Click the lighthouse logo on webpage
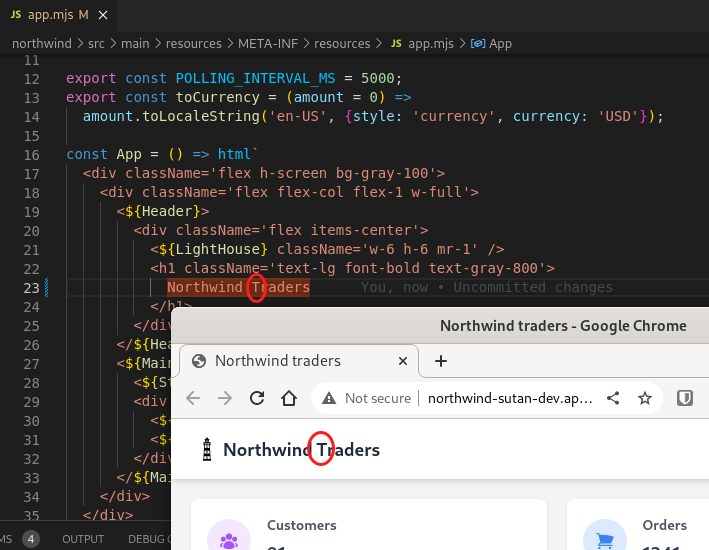The width and height of the screenshot is (709, 550). coord(207,450)
